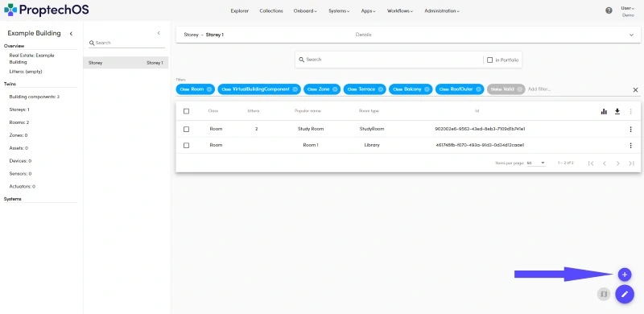This screenshot has height=314, width=644.
Task: Select the Room 1 row checkbox
Action: (x=187, y=145)
